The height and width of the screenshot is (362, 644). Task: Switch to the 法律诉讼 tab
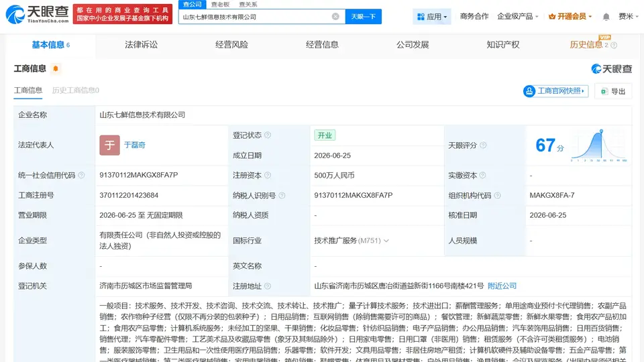click(141, 45)
